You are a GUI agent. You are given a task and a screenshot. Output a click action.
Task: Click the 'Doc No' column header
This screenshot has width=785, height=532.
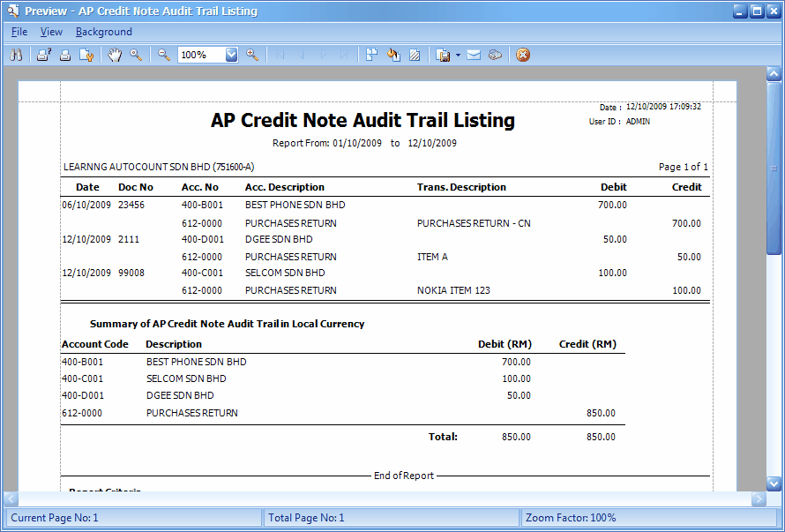pos(136,187)
